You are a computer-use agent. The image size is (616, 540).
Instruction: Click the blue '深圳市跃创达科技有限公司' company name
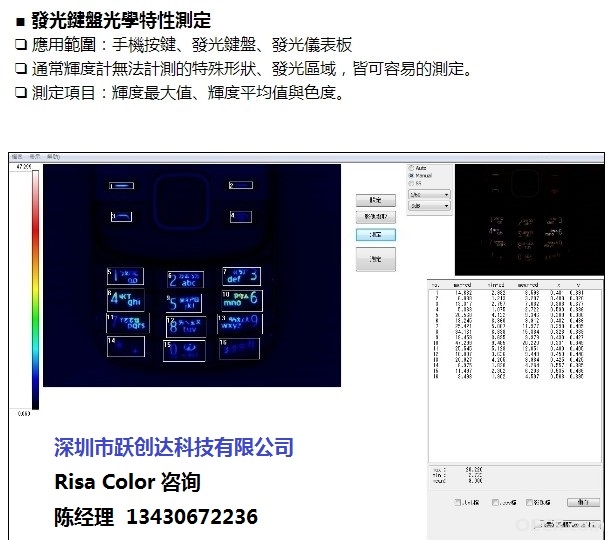174,447
